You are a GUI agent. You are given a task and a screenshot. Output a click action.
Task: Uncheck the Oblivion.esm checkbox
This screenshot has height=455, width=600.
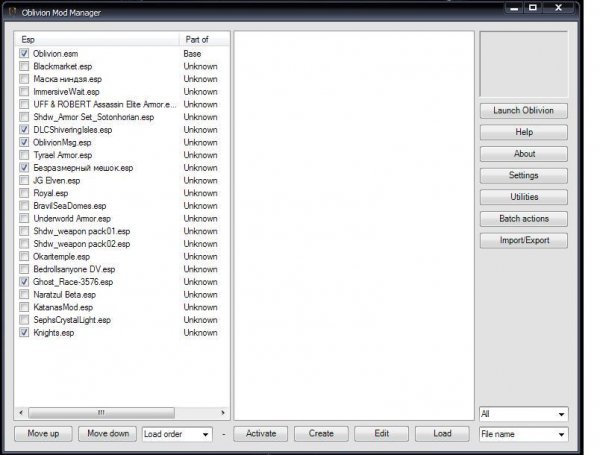pyautogui.click(x=24, y=53)
